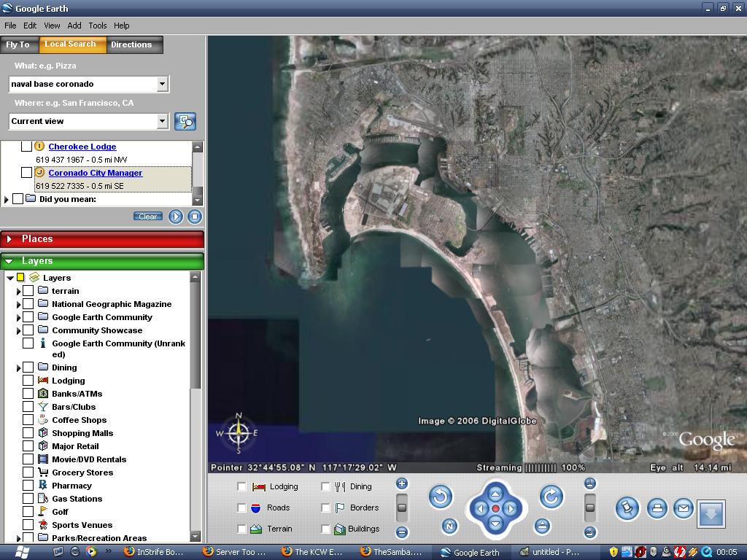Image resolution: width=747 pixels, height=560 pixels.
Task: Open the Tools menu
Action: (97, 26)
